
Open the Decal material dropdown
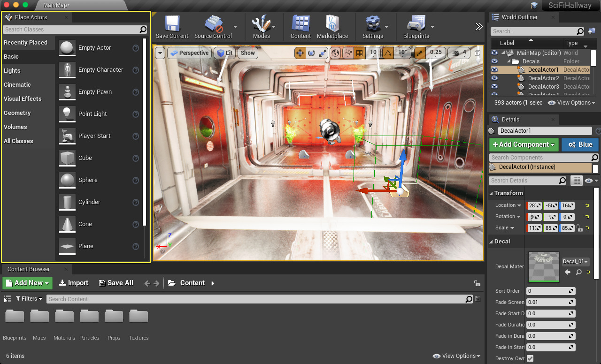point(576,261)
